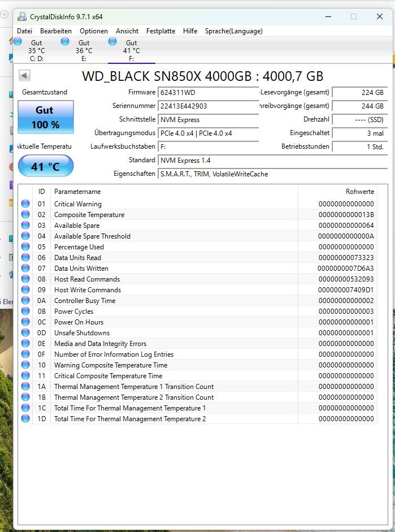Screen dimensions: 395x532
Task: Open the Hilfe menu
Action: click(x=190, y=31)
